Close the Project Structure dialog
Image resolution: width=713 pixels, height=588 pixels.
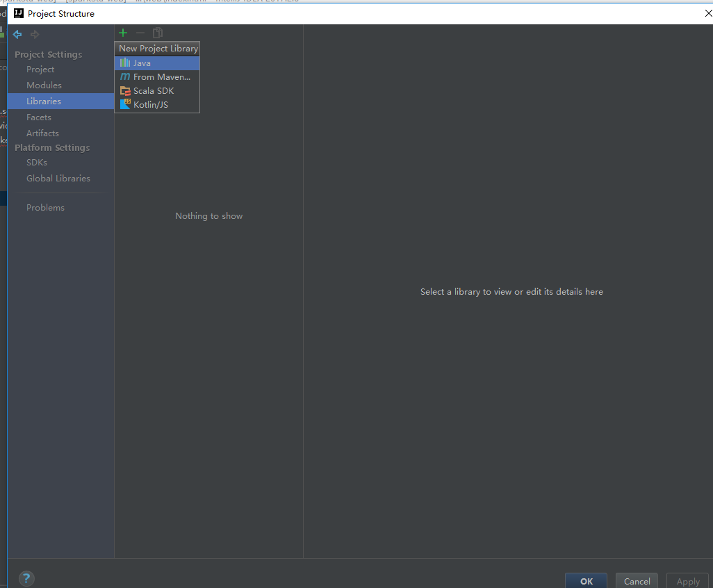pos(707,13)
